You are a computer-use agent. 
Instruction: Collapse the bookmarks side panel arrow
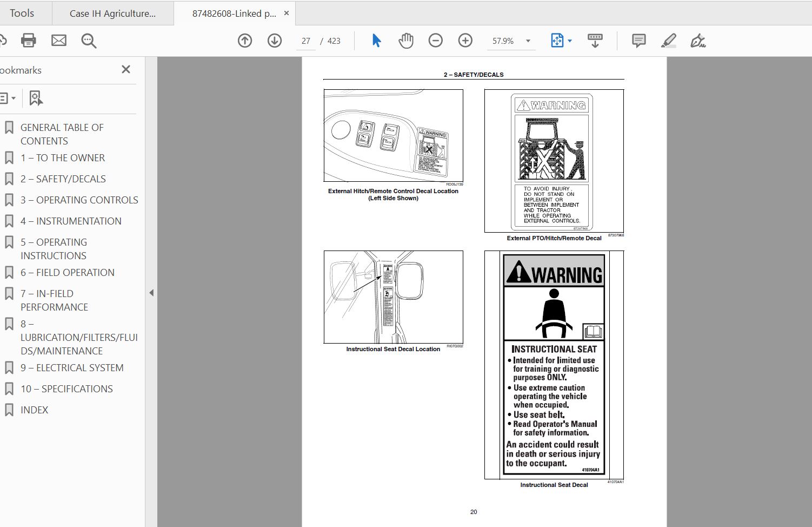point(151,293)
